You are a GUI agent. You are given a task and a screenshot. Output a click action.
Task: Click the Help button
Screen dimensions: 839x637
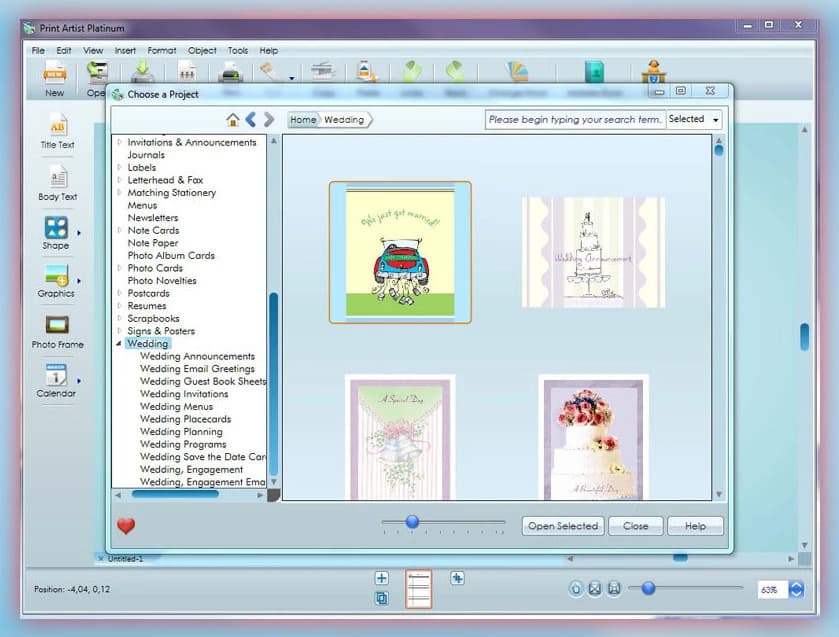pyautogui.click(x=695, y=526)
